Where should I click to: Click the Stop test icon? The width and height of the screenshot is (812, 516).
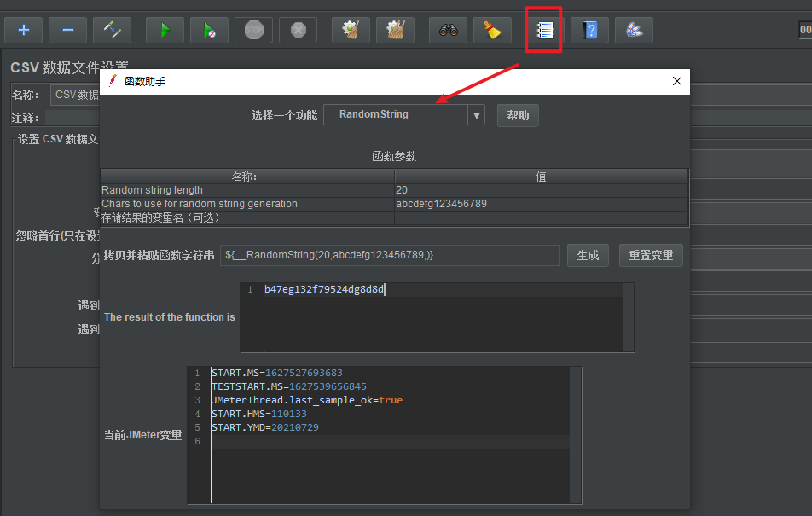pyautogui.click(x=254, y=30)
